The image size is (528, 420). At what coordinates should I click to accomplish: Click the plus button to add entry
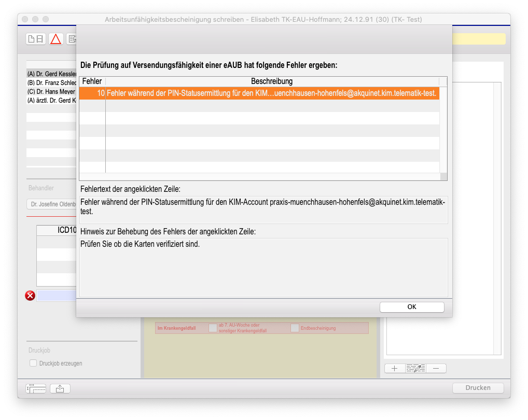click(395, 368)
